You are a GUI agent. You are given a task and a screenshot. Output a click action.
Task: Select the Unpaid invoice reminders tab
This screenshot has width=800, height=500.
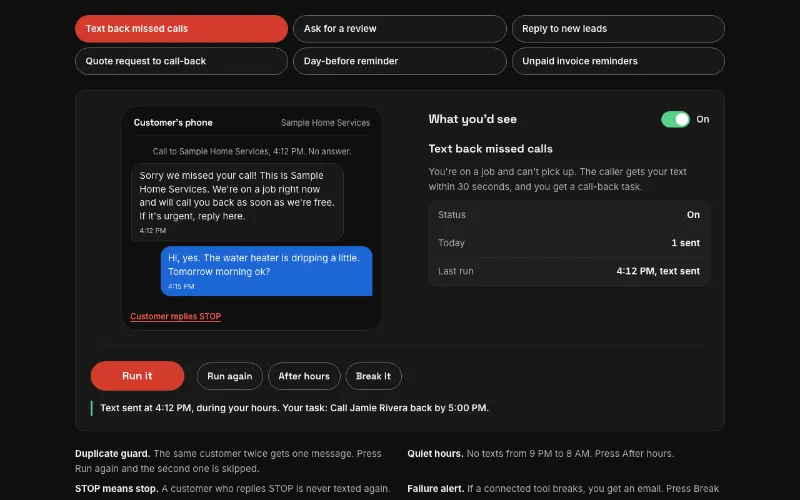(618, 61)
